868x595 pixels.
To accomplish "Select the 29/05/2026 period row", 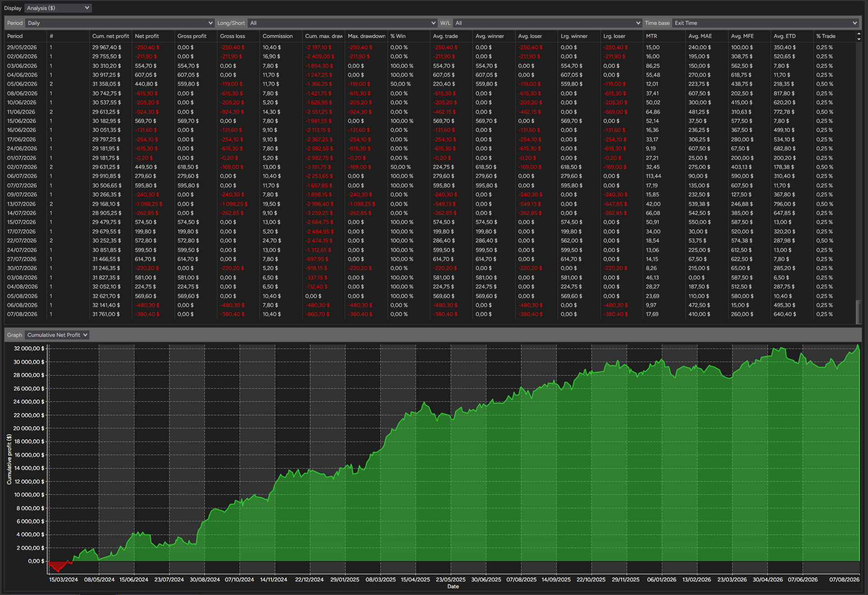I will coord(430,47).
